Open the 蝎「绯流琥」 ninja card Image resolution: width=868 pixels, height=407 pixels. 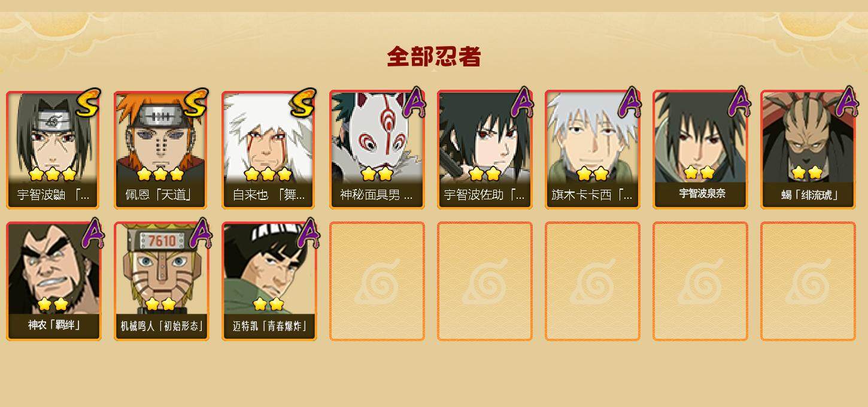point(808,150)
